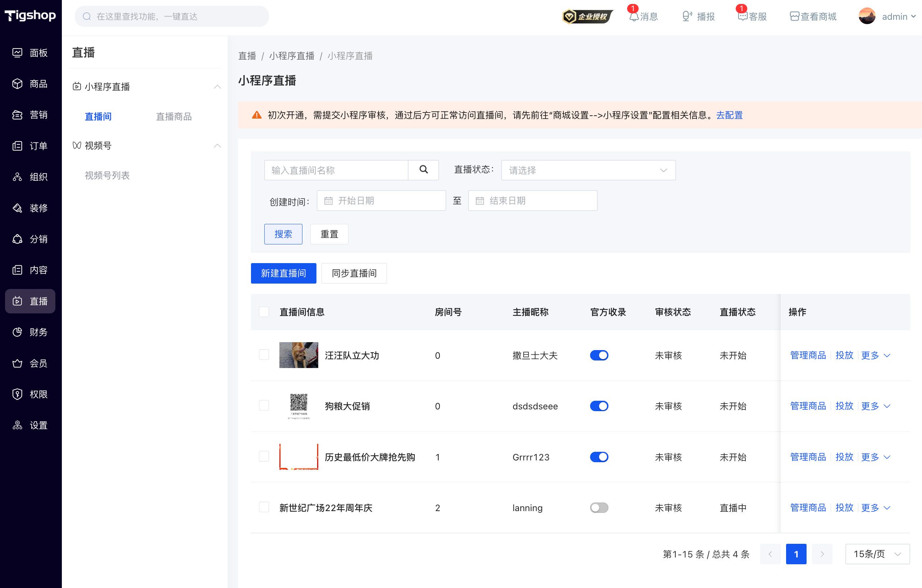Open the 内容 content sidebar icon

(17, 270)
